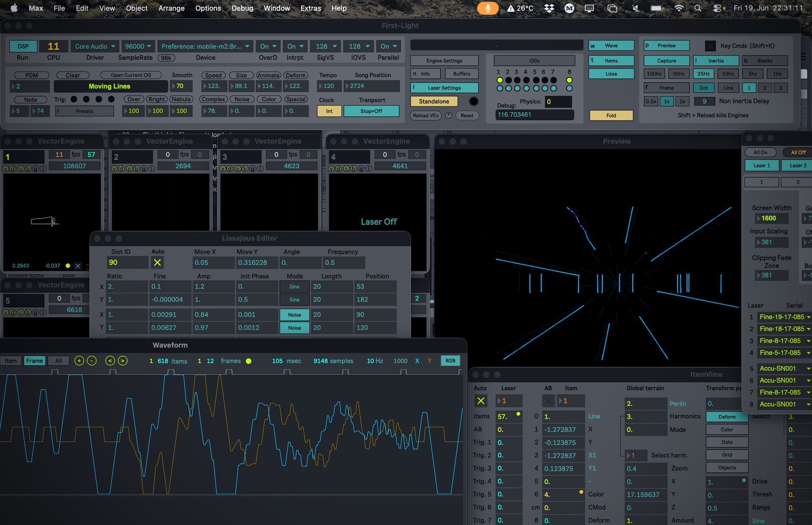Click the muted sound icon in the menu bar
Screen dimensions: 812x525
click(x=635, y=8)
